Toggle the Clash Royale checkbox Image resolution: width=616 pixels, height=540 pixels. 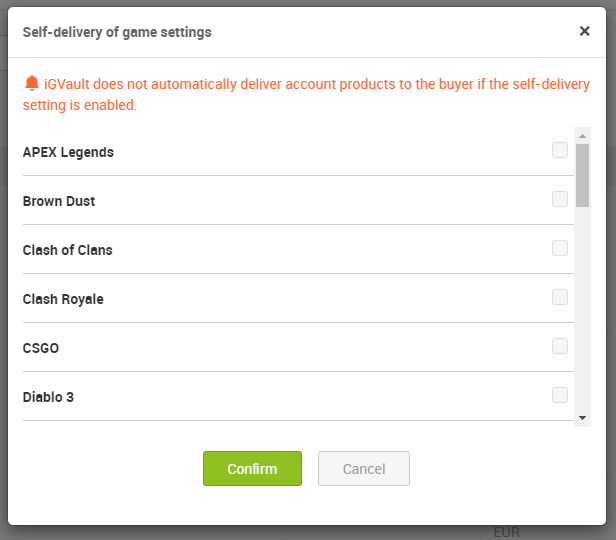(x=560, y=298)
